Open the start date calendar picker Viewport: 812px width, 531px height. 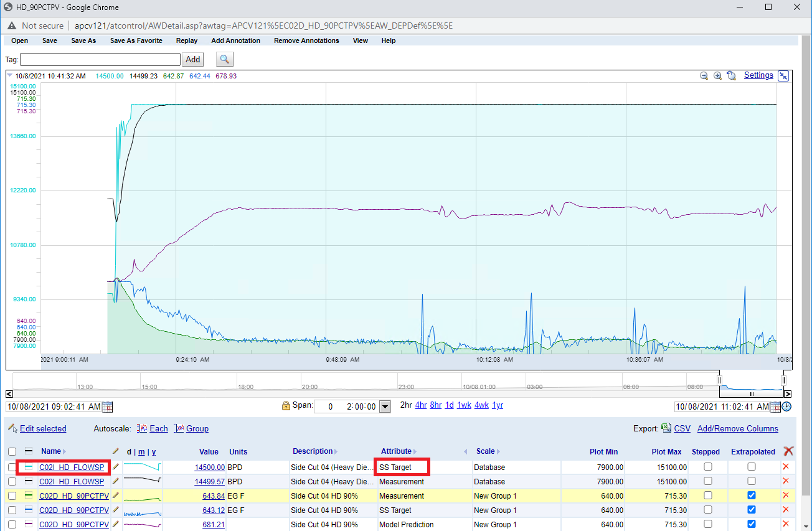click(x=107, y=407)
